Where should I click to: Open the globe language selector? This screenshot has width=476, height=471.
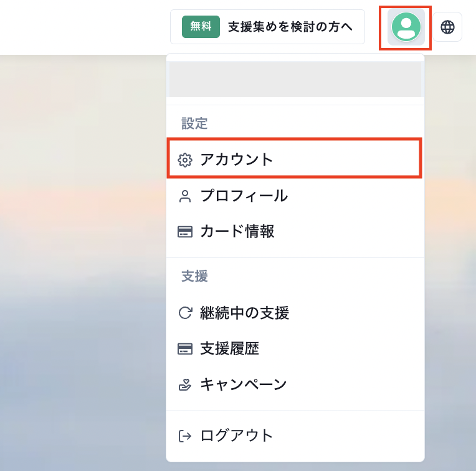tap(447, 27)
